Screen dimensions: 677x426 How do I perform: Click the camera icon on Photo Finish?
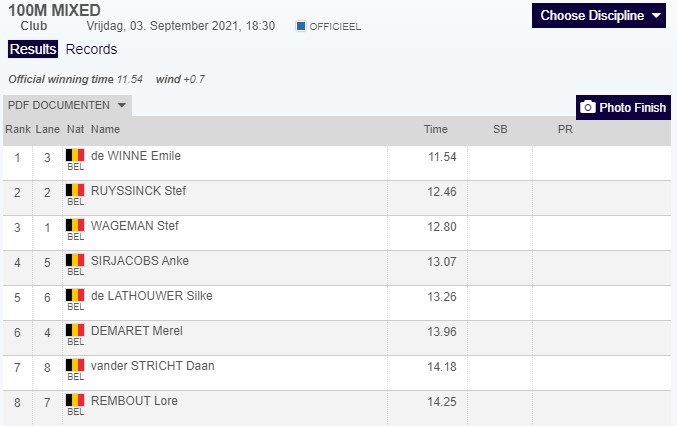point(588,107)
